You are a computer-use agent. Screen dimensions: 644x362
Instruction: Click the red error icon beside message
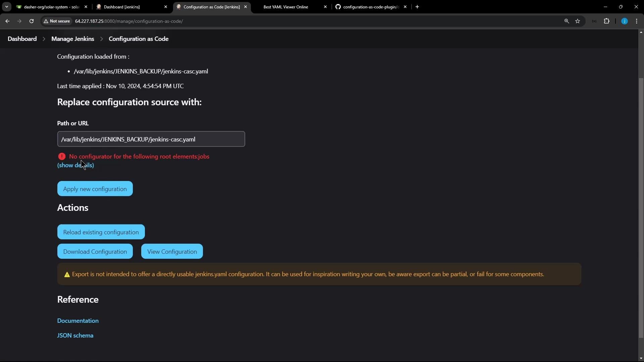click(x=62, y=157)
